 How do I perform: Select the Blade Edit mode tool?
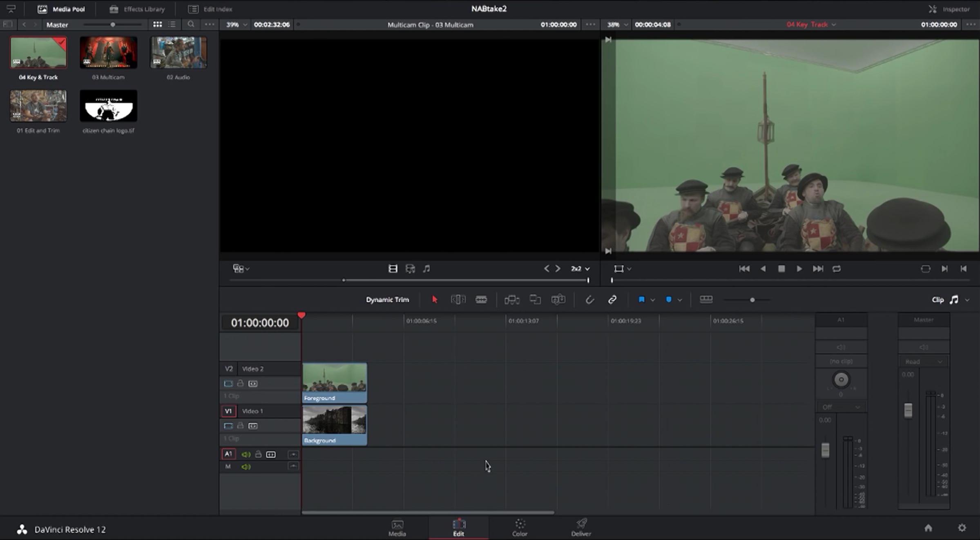pos(482,299)
